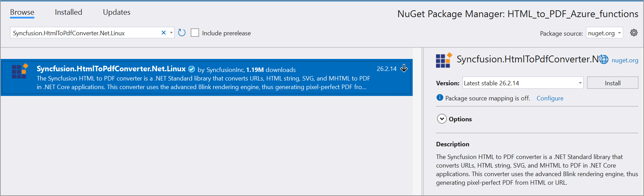Click the package source mapping info icon

click(x=440, y=98)
